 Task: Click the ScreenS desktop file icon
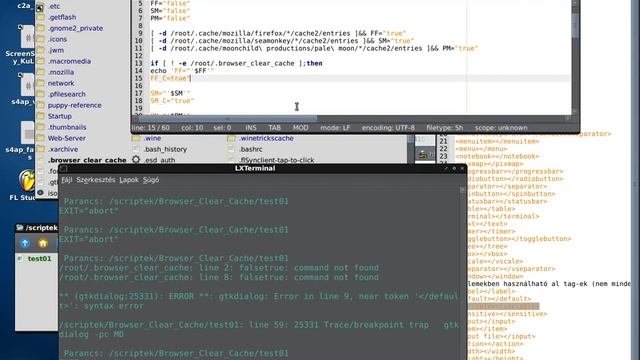pos(28,37)
